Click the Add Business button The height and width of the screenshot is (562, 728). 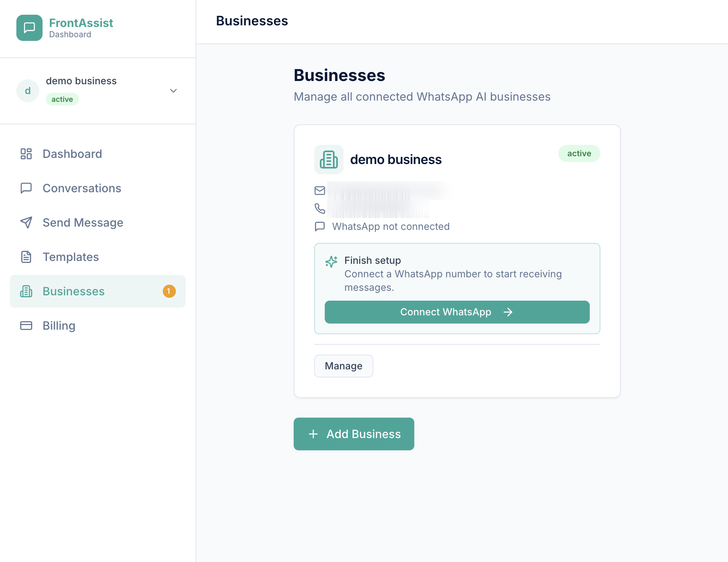point(354,434)
